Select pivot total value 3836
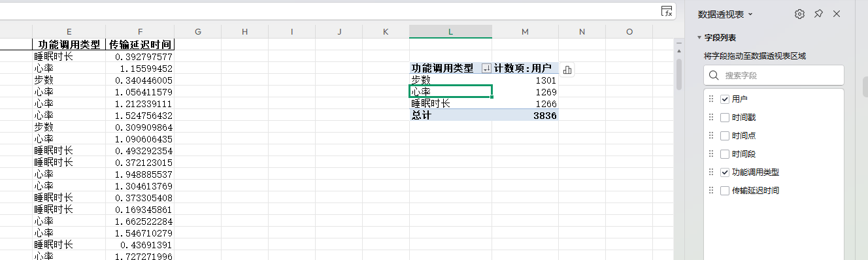Viewport: 868px width, 260px height. click(526, 115)
